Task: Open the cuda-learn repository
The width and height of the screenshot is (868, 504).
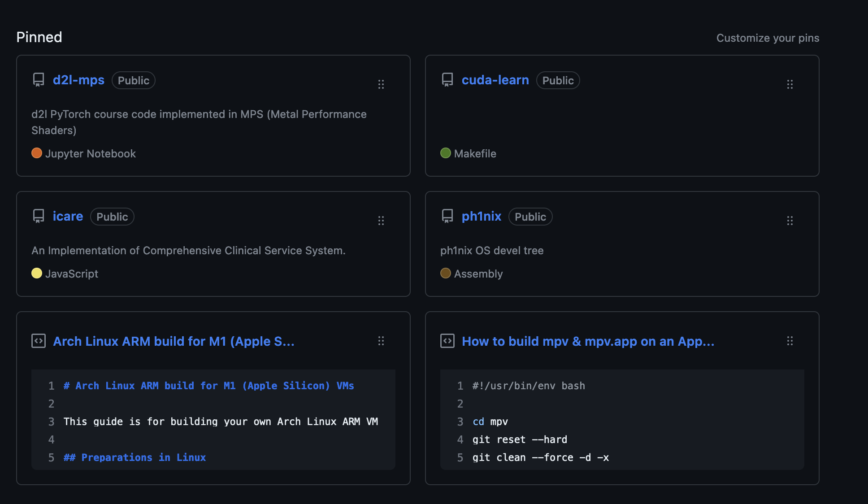Action: point(495,80)
